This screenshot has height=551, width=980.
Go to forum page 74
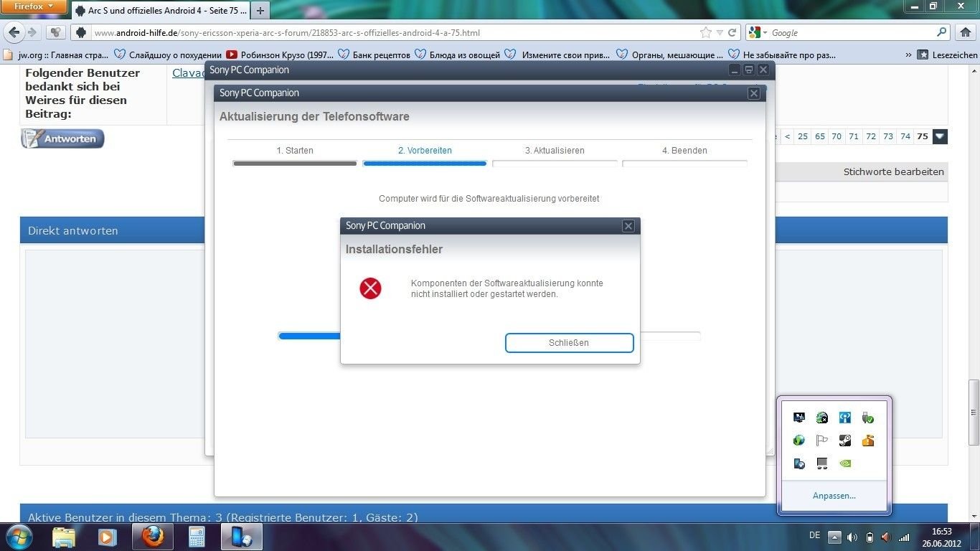coord(905,136)
